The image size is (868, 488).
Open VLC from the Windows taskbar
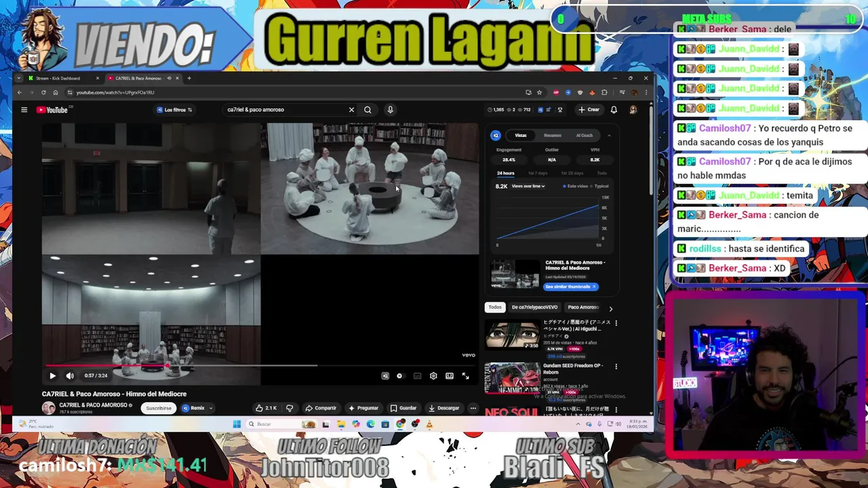point(429,424)
